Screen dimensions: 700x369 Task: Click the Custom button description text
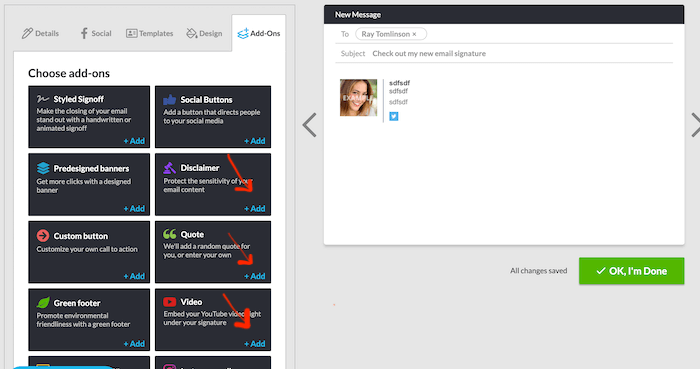pos(87,249)
